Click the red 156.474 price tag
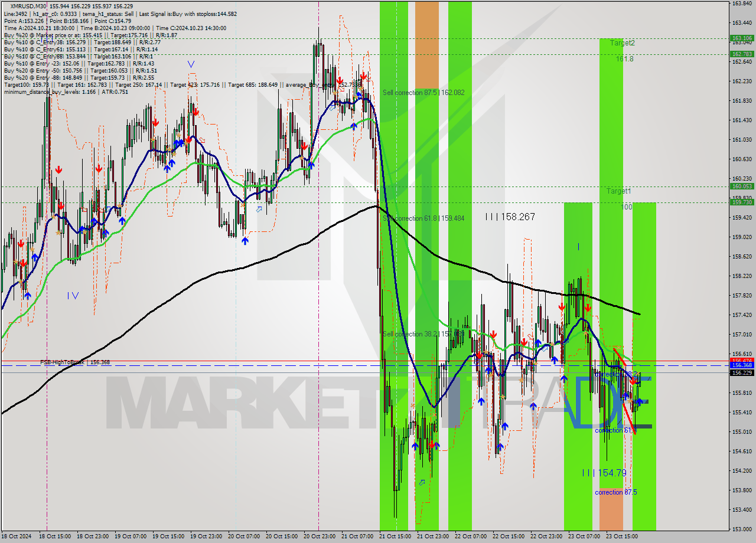 (x=742, y=360)
